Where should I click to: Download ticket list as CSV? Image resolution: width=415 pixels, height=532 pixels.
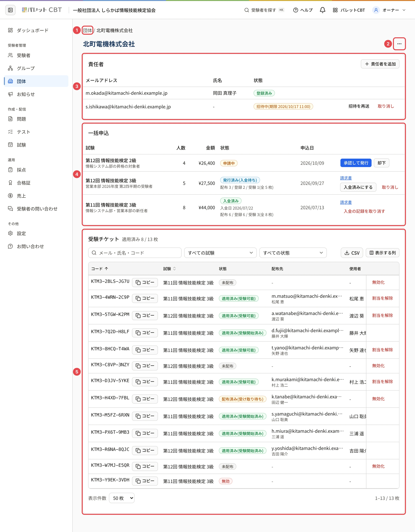(352, 253)
